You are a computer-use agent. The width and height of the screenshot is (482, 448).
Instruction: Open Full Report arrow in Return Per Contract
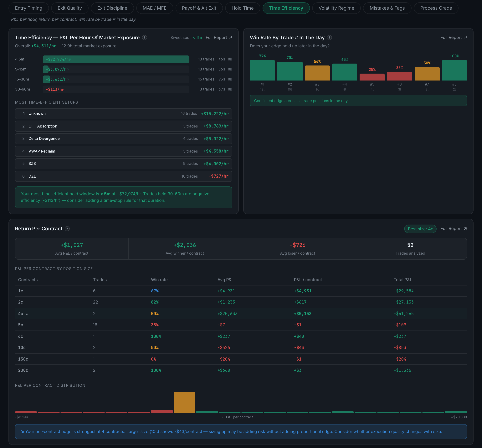[x=465, y=229]
